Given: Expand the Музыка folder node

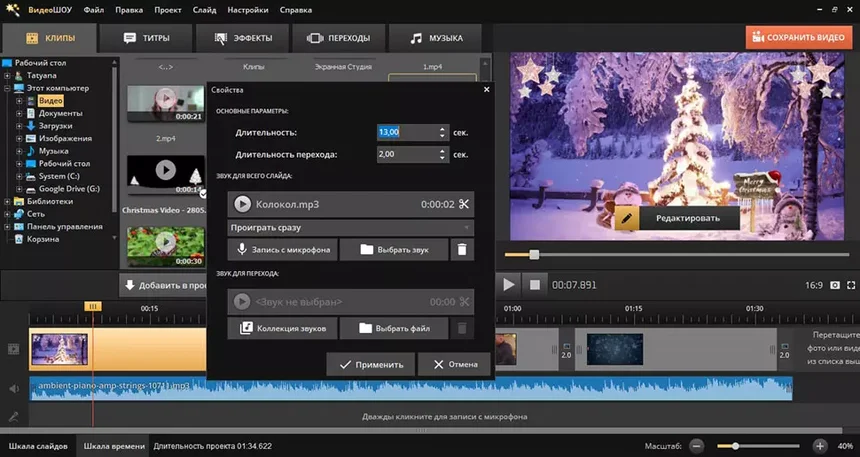Looking at the screenshot, I should pyautogui.click(x=19, y=151).
